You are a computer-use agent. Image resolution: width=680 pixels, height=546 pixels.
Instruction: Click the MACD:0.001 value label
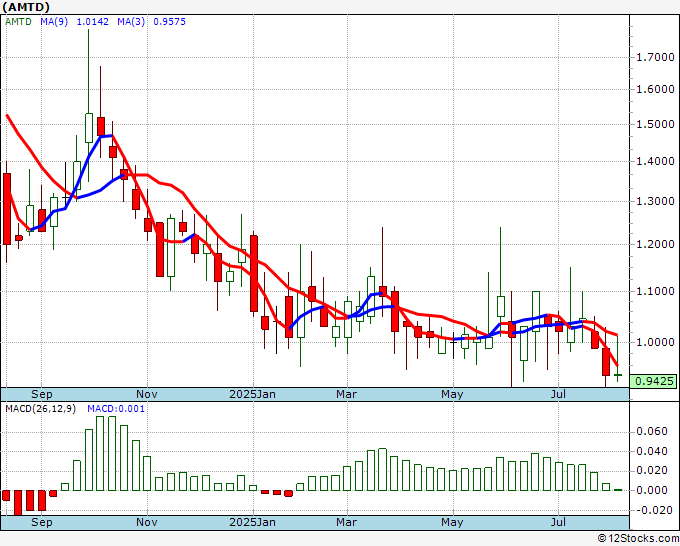116,409
